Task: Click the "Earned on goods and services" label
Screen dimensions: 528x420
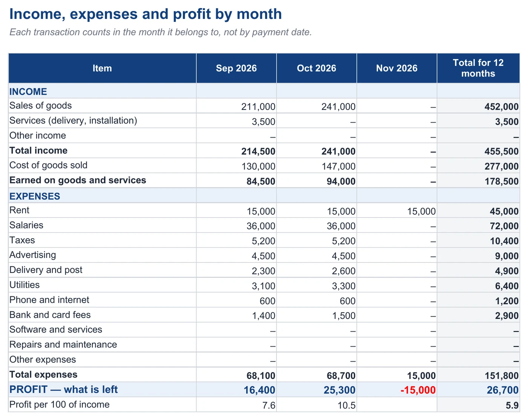Action: pos(78,180)
